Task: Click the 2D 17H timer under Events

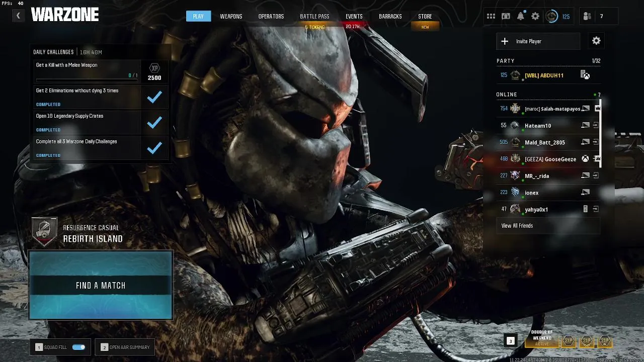Action: click(353, 27)
